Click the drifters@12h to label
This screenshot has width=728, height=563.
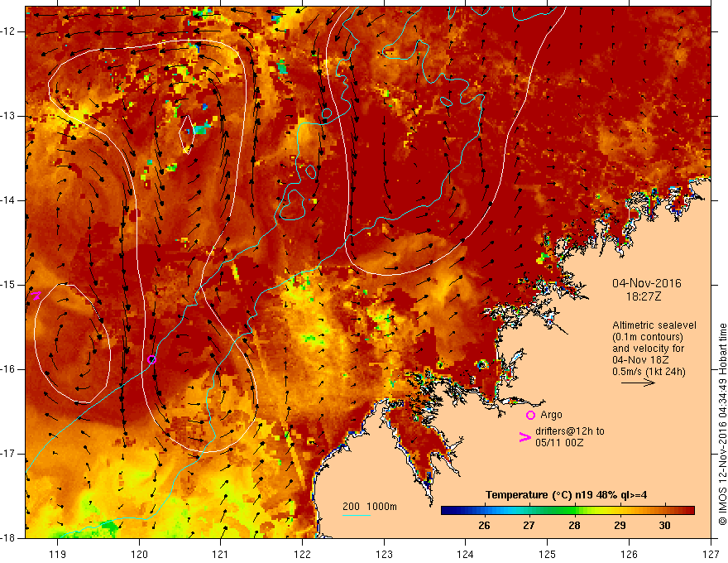570,431
